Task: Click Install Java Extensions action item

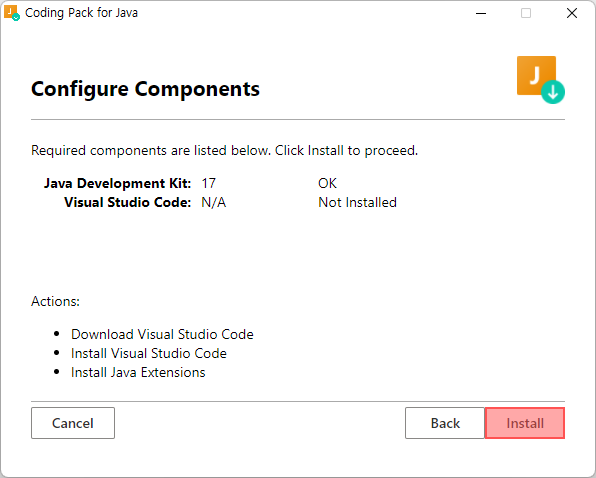Action: pyautogui.click(x=138, y=372)
